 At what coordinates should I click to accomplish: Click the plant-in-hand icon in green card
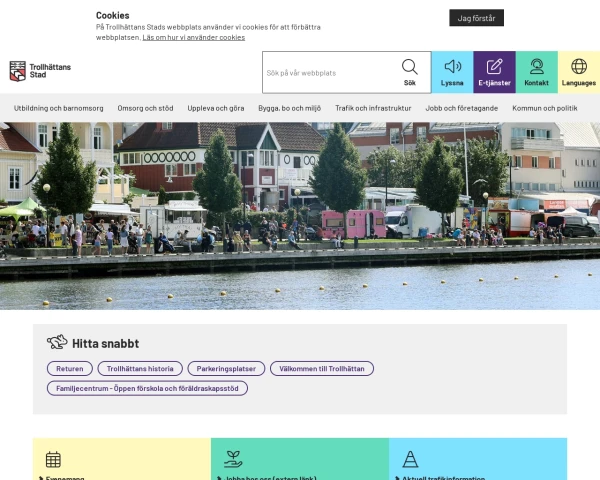pos(233,459)
